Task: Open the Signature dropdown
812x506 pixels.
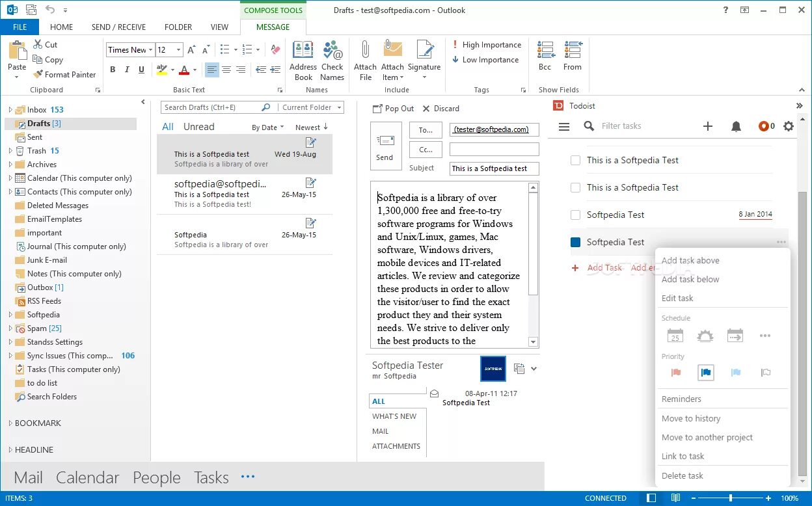Action: 424,78
